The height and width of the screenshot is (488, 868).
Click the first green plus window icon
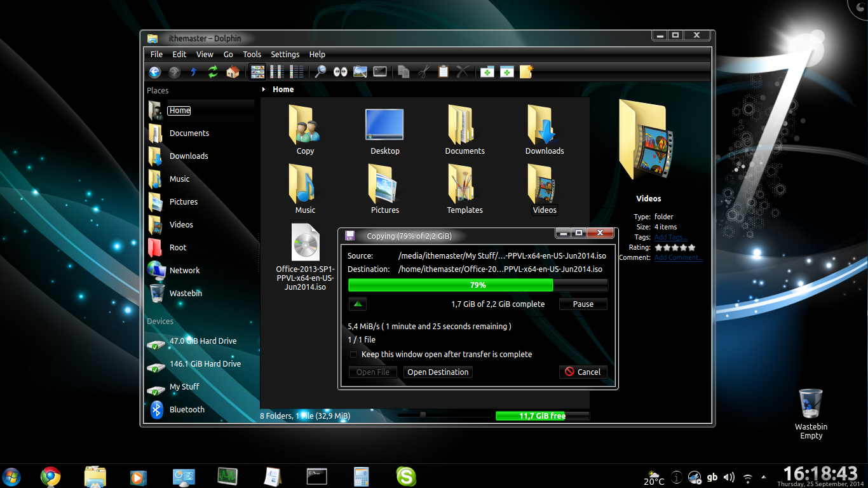pos(487,72)
